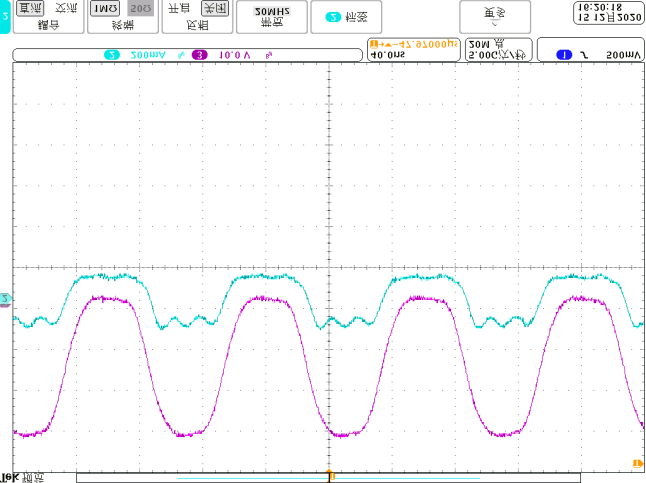Click the orange marker on right graticule edge
The image size is (646, 483).
(636, 461)
